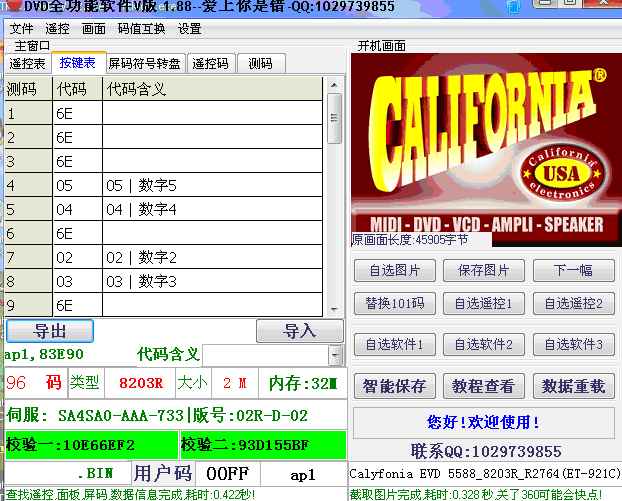Click the row number 4 cell
Viewport: 622px width, 501px height.
28,185
